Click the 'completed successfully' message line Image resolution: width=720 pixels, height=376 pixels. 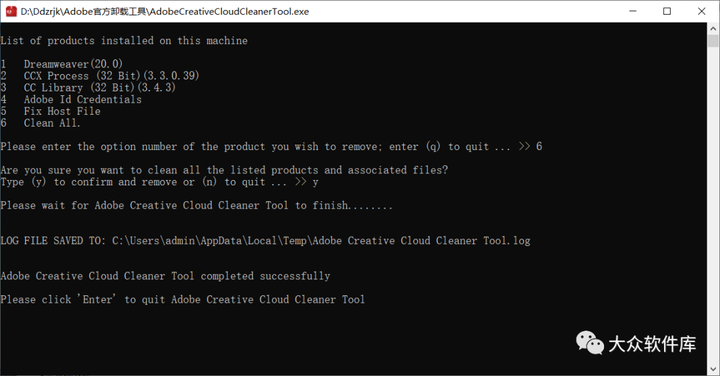coord(165,276)
